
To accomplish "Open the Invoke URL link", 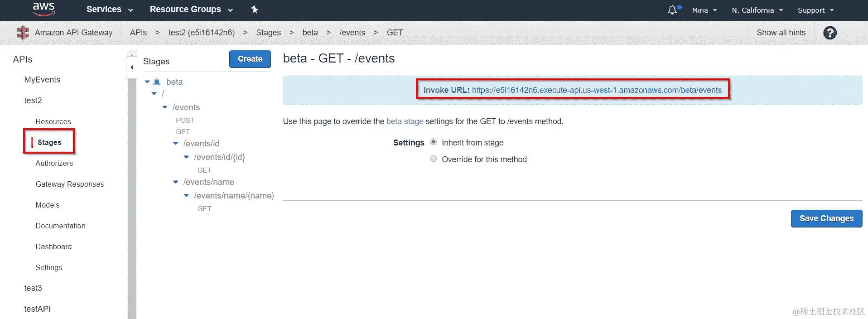I will (x=596, y=90).
